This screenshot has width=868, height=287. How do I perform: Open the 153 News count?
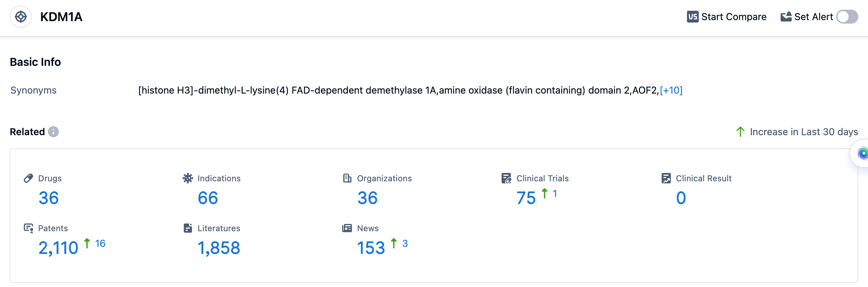click(x=371, y=248)
